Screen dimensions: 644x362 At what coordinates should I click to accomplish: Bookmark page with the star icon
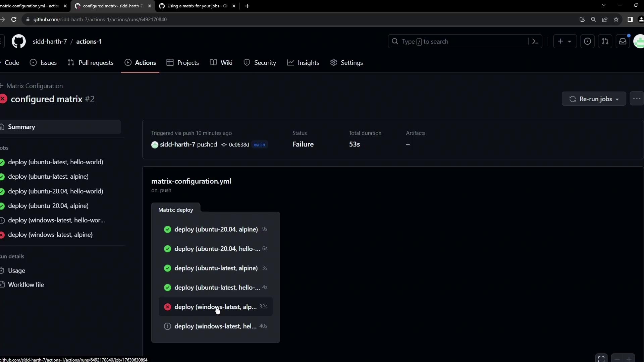[616, 19]
